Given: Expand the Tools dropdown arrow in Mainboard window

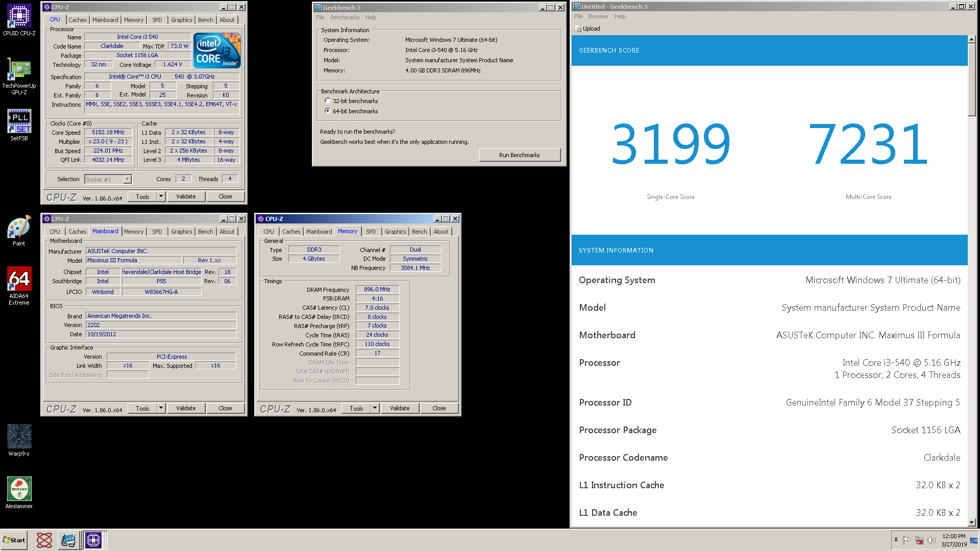Looking at the screenshot, I should pyautogui.click(x=161, y=408).
